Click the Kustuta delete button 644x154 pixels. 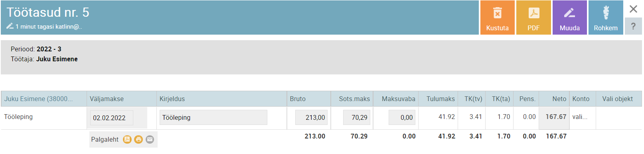point(497,18)
